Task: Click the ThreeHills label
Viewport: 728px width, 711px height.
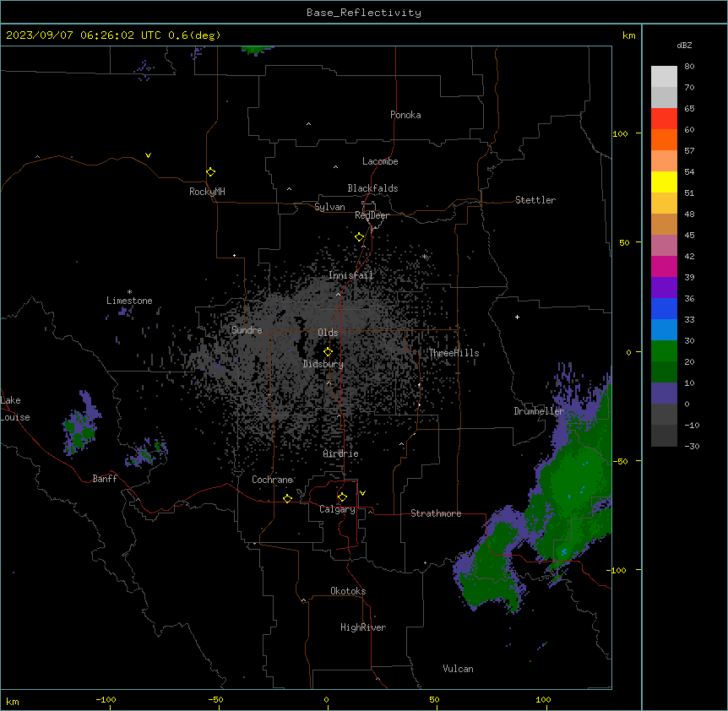Action: pyautogui.click(x=454, y=353)
